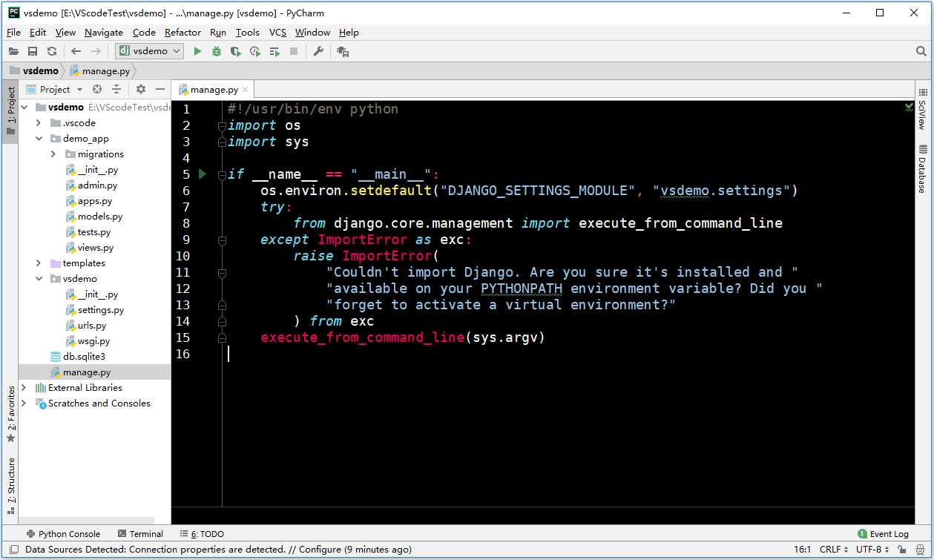Click the locate target icon in Project panel
Image resolution: width=934 pixels, height=560 pixels.
click(97, 89)
